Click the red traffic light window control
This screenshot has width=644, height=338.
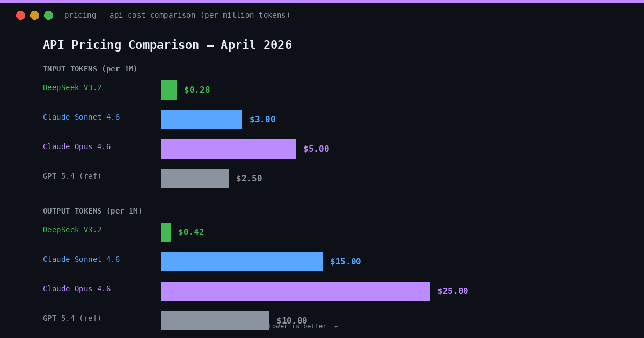(20, 15)
